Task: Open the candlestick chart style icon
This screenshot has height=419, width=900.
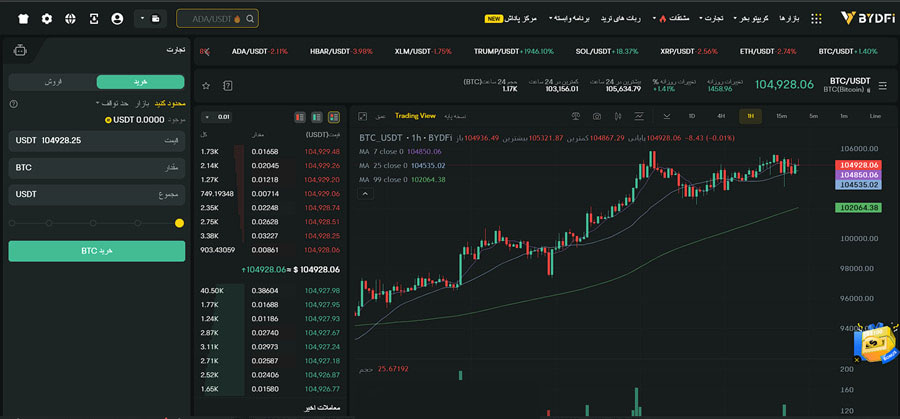Action: (618, 116)
